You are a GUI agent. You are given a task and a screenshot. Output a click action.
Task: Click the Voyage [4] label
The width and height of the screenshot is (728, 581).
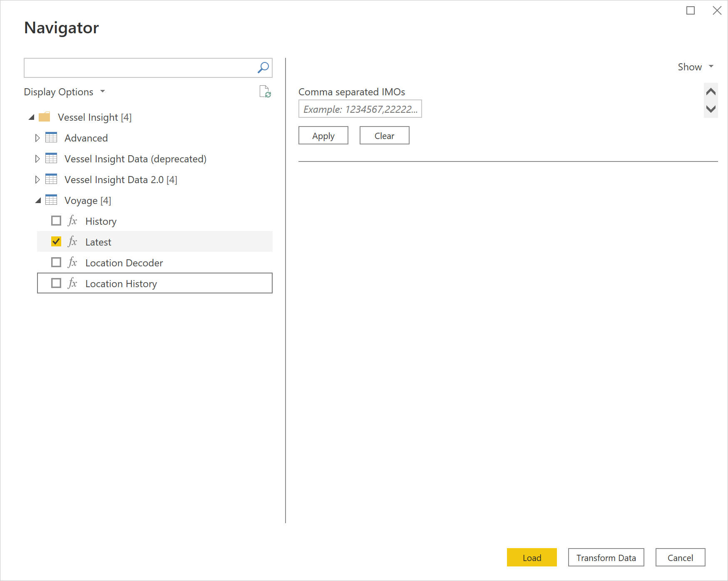click(88, 200)
